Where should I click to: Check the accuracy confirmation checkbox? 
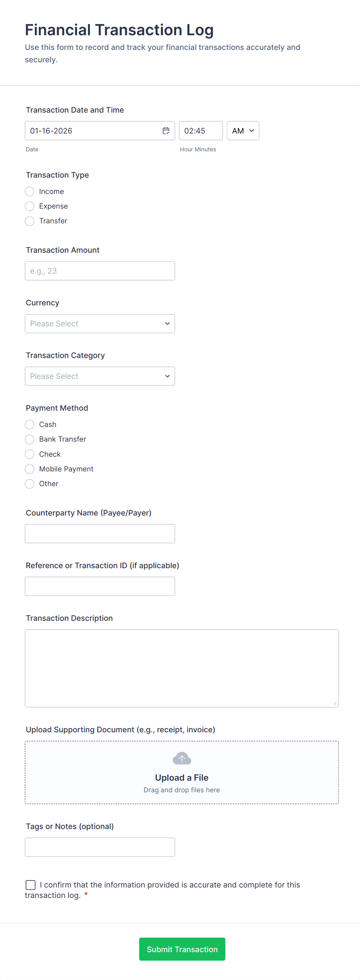31,884
